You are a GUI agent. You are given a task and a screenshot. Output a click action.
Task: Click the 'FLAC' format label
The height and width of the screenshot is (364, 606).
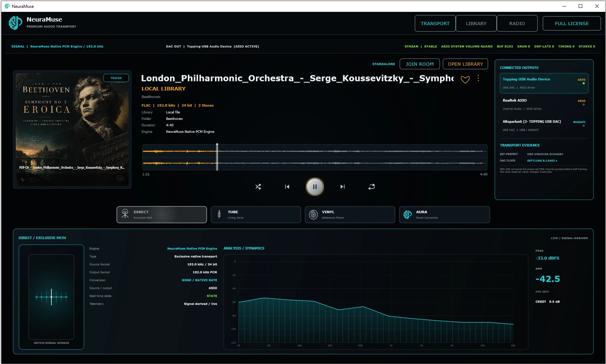click(146, 106)
